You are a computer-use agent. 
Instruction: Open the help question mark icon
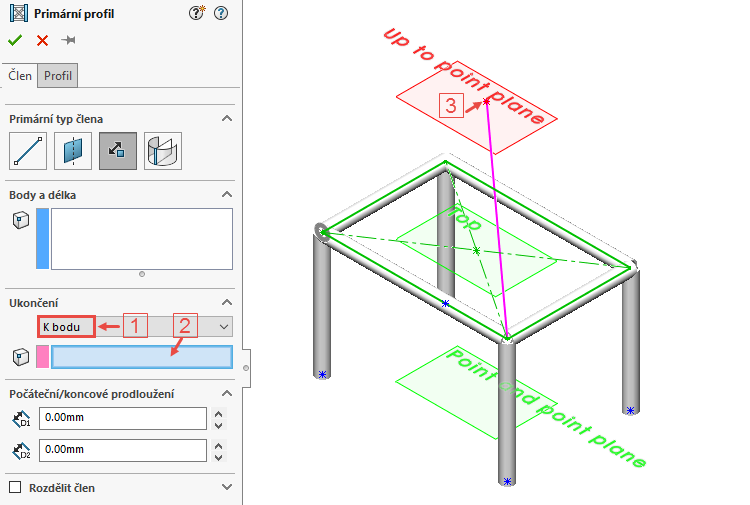pyautogui.click(x=221, y=13)
